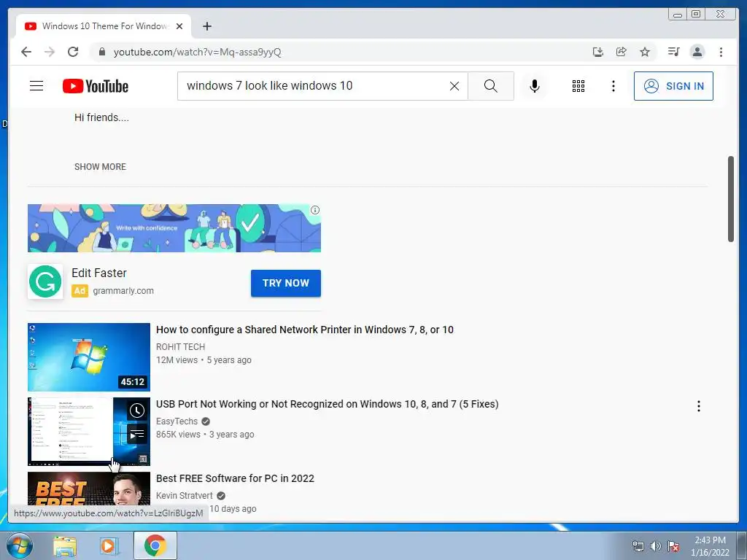
Task: Open YouTube apps grid
Action: [578, 86]
